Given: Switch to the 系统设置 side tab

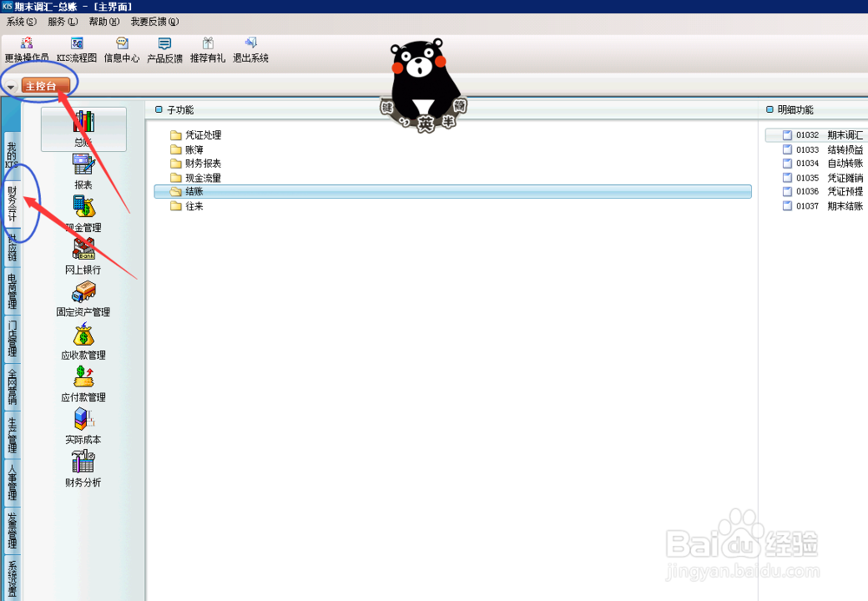Looking at the screenshot, I should click(x=11, y=578).
